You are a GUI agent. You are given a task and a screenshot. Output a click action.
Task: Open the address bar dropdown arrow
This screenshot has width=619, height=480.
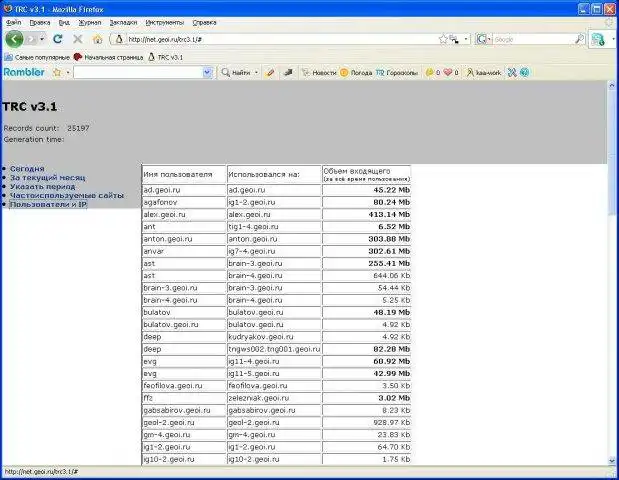coord(466,39)
